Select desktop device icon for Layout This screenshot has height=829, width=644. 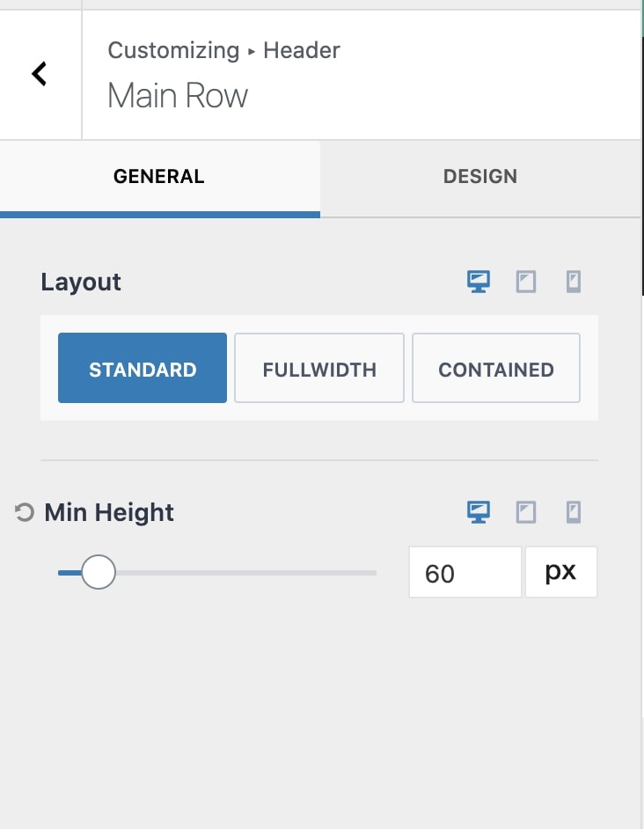(x=479, y=282)
